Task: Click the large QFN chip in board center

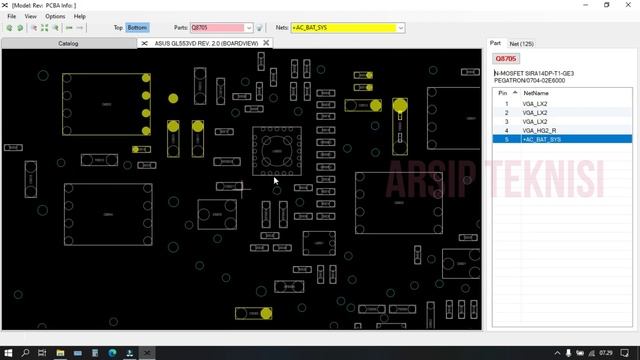Action: 277,151
